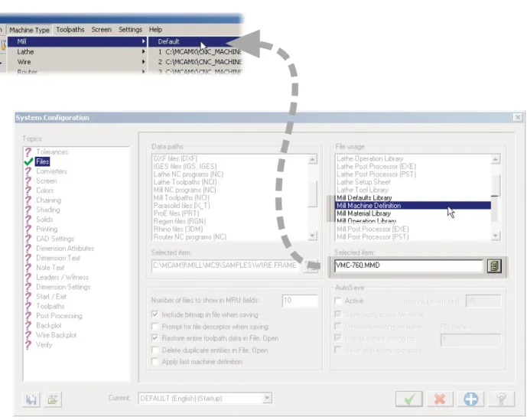Open the Screen menu
Image resolution: width=527 pixels, height=420 pixels.
(x=101, y=30)
